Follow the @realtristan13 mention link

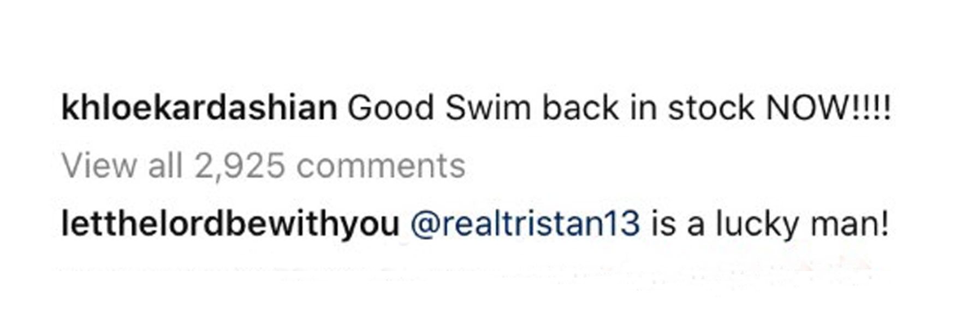coord(525,225)
